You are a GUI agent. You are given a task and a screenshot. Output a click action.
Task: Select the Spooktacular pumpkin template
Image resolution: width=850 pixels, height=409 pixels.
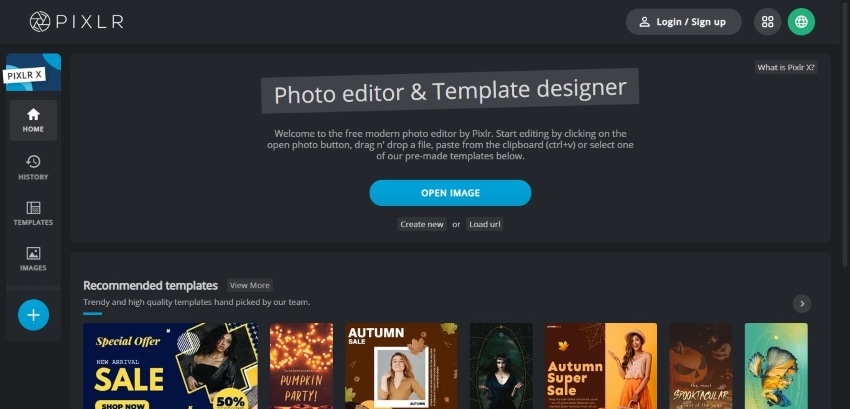(x=700, y=366)
